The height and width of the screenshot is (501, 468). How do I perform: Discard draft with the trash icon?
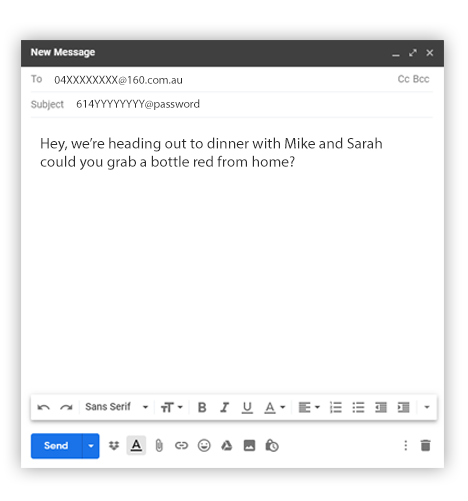tap(425, 446)
